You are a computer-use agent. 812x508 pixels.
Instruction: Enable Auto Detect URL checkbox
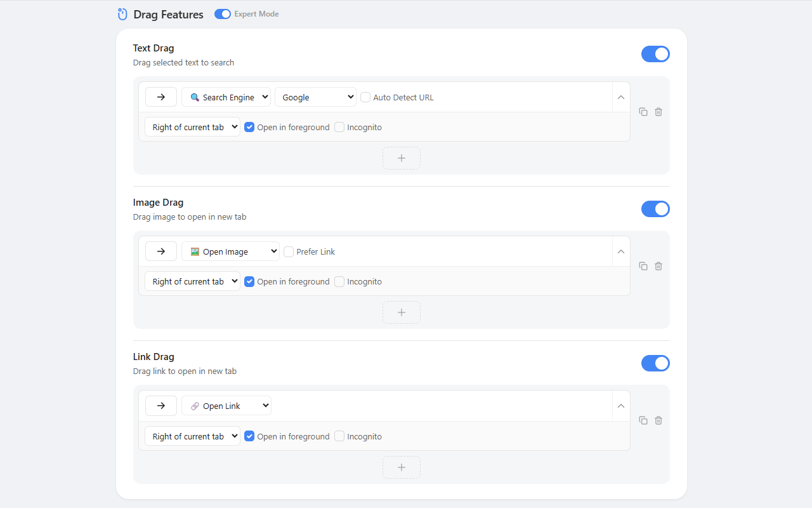(x=365, y=97)
